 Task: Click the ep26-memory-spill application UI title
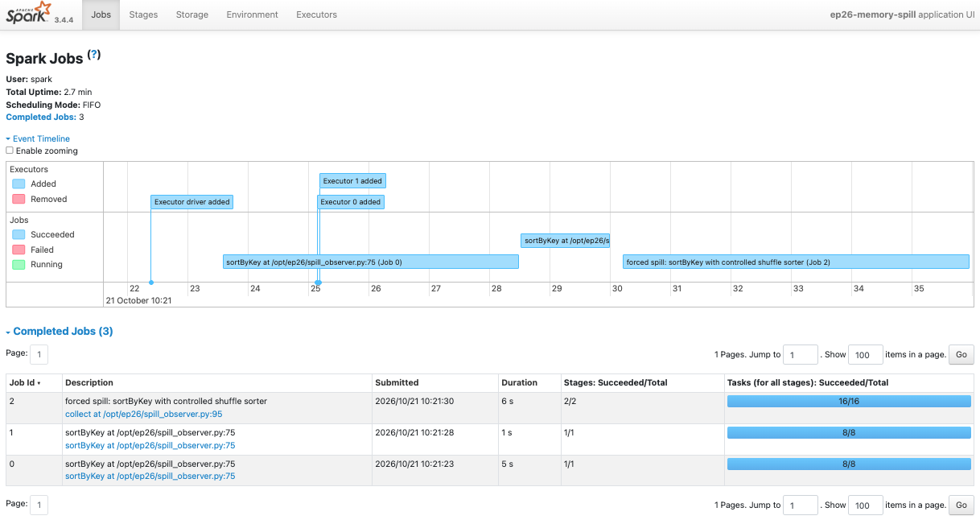pos(902,14)
